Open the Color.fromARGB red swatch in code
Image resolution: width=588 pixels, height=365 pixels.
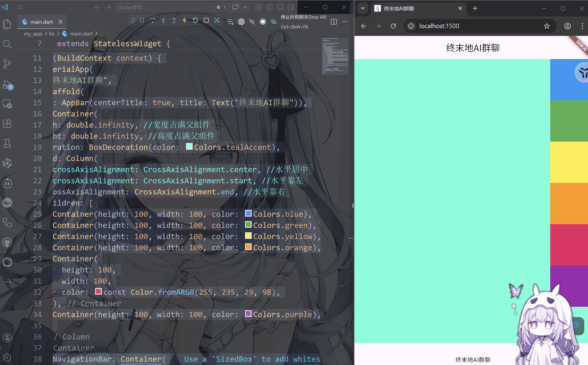[98, 291]
